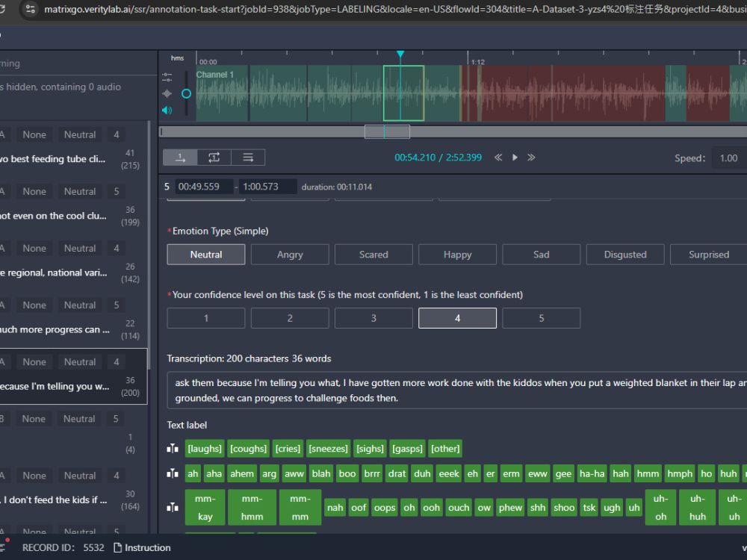Click the insert icon beside mm-kay row
The height and width of the screenshot is (560, 747).
[173, 508]
